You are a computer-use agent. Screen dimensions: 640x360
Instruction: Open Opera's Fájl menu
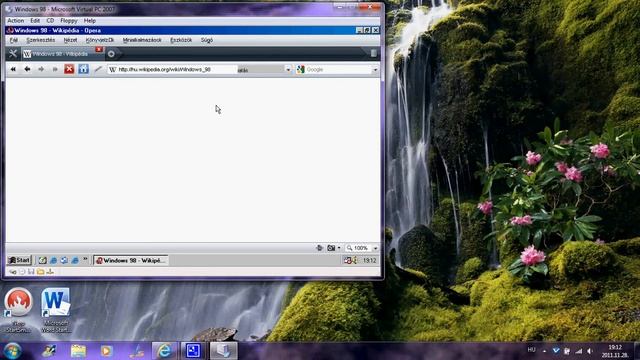[14, 40]
